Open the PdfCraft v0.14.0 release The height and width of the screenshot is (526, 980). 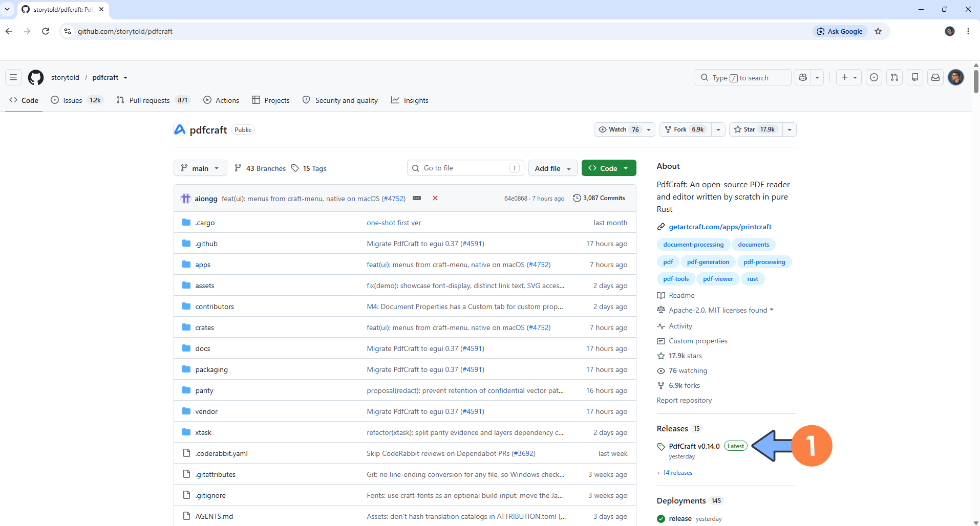click(694, 446)
